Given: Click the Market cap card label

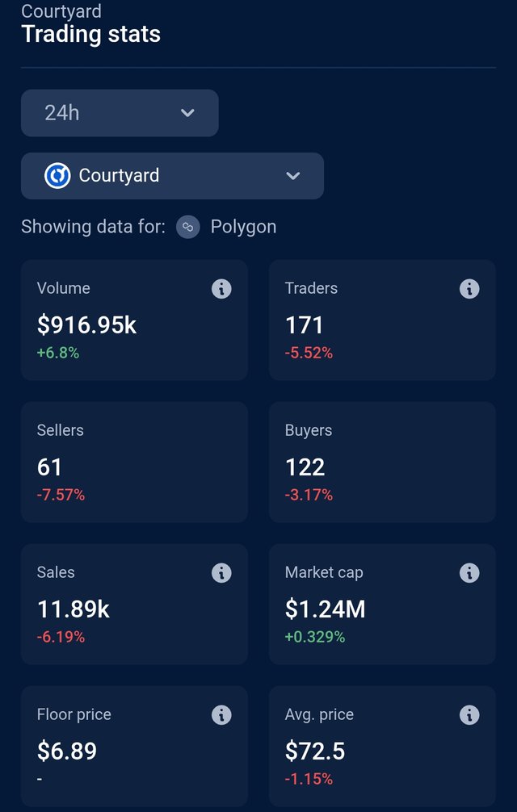Looking at the screenshot, I should click(324, 573).
